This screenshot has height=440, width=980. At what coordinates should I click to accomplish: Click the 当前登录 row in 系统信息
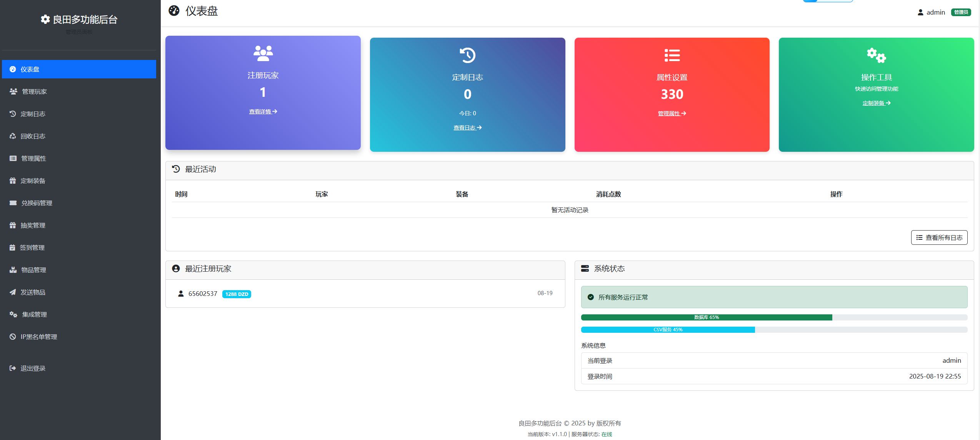pyautogui.click(x=774, y=360)
